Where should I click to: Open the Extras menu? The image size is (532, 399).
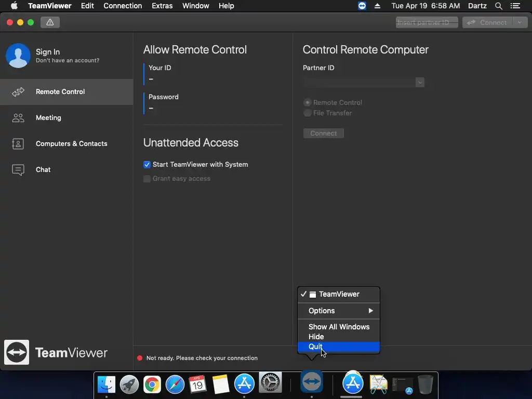(x=162, y=6)
